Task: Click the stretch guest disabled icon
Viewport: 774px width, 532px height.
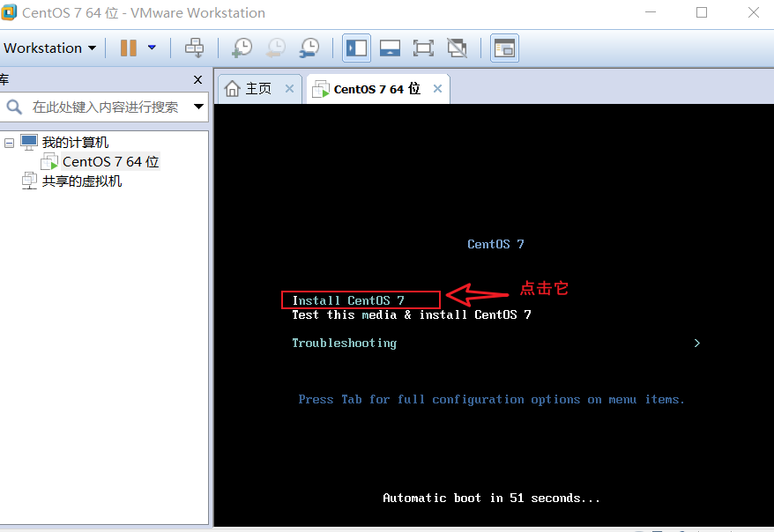Action: click(x=458, y=48)
